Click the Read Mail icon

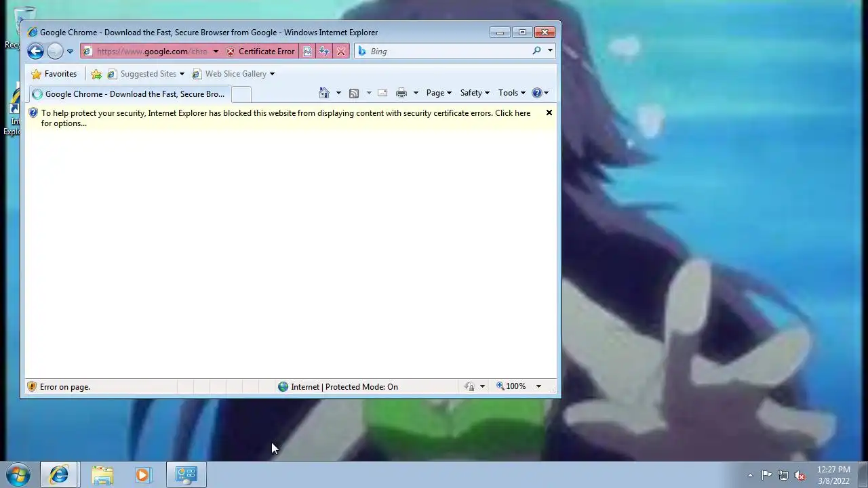click(x=382, y=93)
